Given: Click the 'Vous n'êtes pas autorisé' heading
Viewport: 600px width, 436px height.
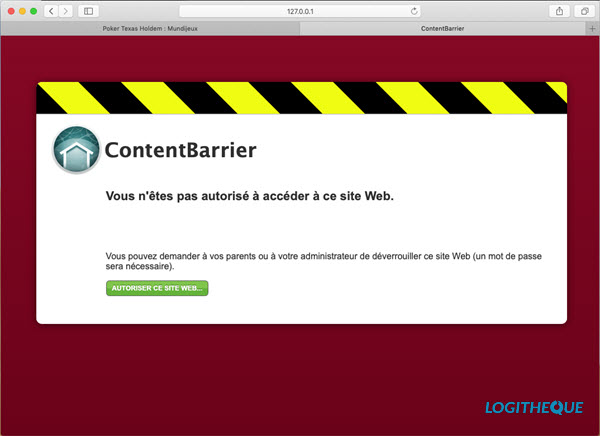Looking at the screenshot, I should [x=249, y=196].
